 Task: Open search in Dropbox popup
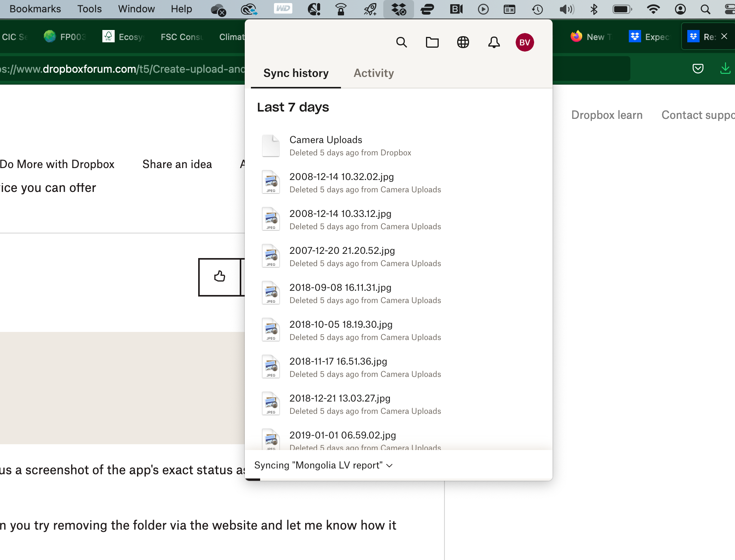click(401, 42)
